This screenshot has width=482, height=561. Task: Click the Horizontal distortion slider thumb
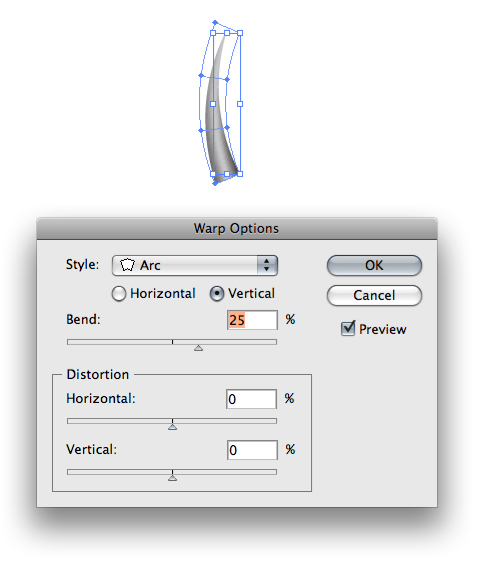click(172, 427)
